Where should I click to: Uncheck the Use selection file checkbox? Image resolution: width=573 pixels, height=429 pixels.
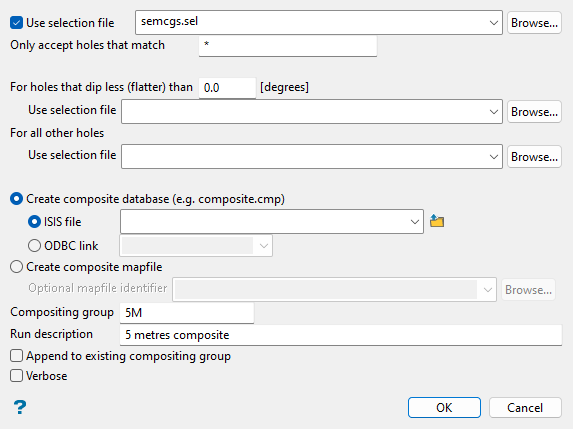click(x=16, y=23)
